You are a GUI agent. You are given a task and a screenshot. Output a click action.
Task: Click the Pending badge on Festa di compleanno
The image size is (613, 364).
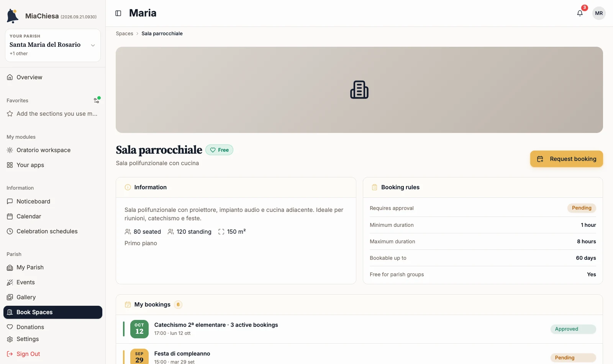(x=573, y=358)
